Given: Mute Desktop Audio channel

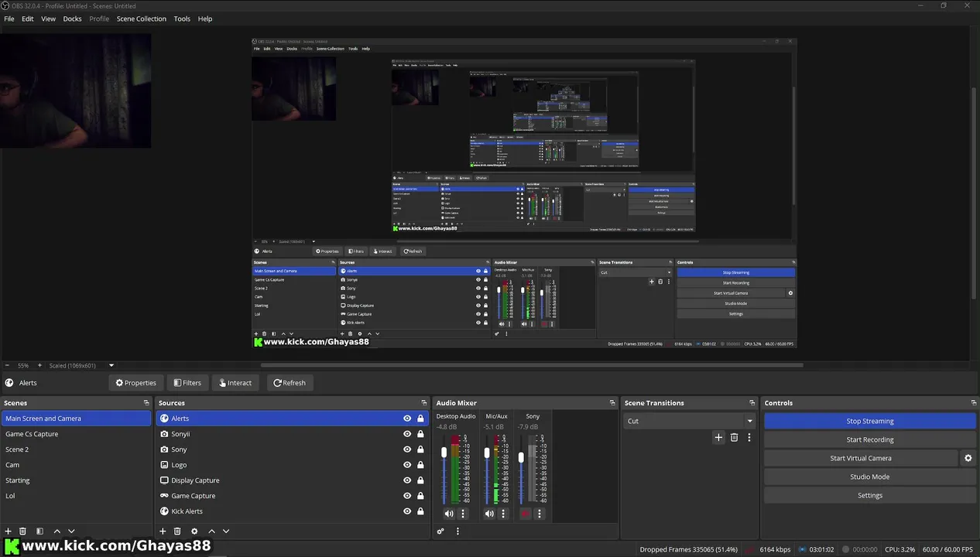Looking at the screenshot, I should [449, 514].
